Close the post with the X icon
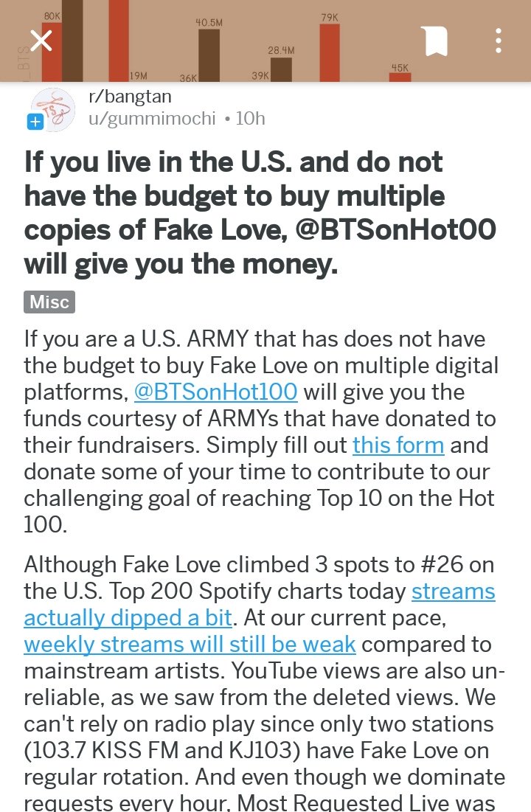Viewport: 531px width, 812px height. [41, 41]
